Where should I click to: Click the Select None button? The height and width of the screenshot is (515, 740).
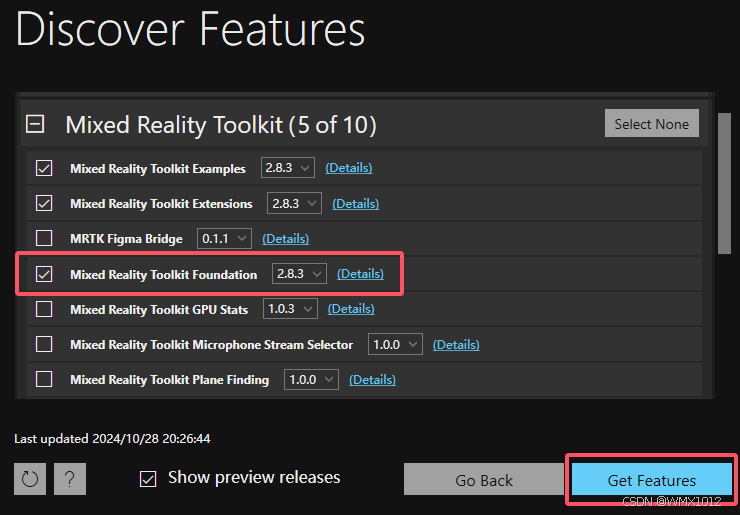(x=652, y=124)
